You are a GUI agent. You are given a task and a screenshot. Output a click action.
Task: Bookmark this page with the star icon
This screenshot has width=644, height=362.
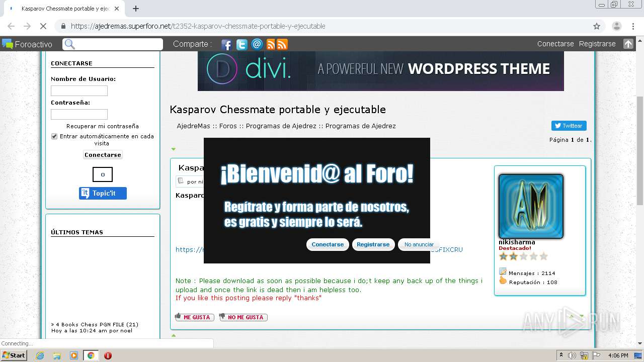(597, 26)
